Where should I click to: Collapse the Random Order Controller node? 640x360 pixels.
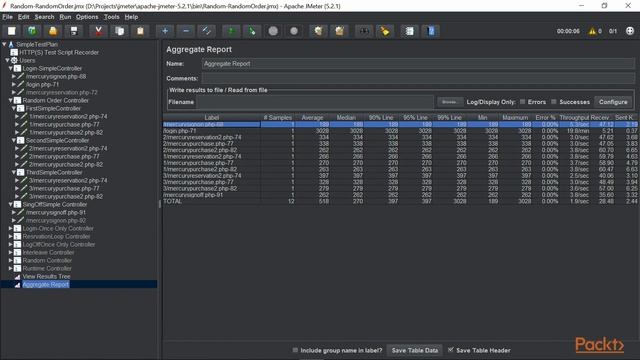(11, 100)
